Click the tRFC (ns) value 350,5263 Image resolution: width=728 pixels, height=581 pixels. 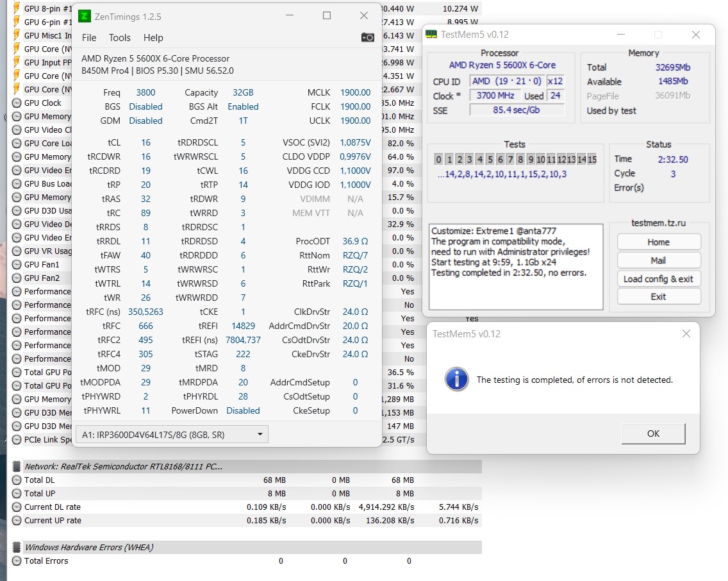click(145, 312)
